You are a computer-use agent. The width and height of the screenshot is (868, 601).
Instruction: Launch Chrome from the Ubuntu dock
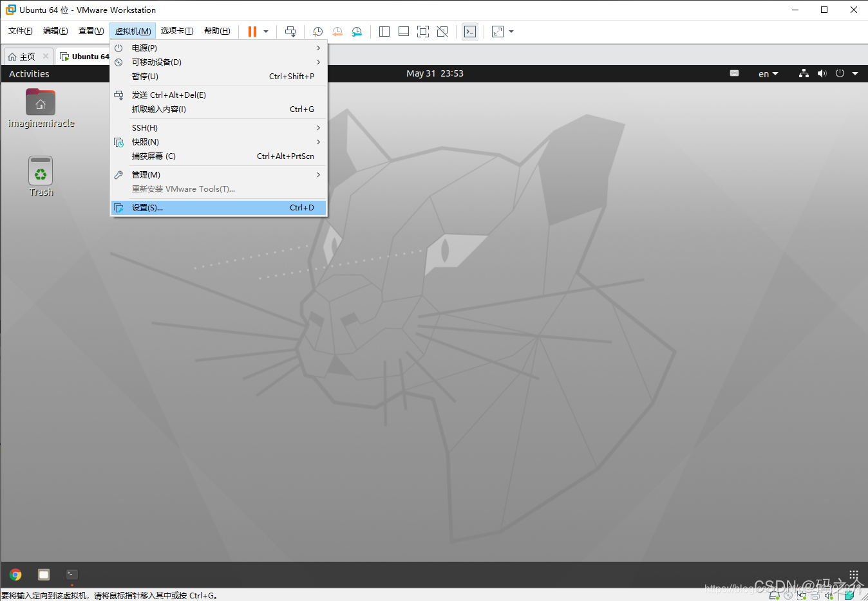pyautogui.click(x=15, y=575)
